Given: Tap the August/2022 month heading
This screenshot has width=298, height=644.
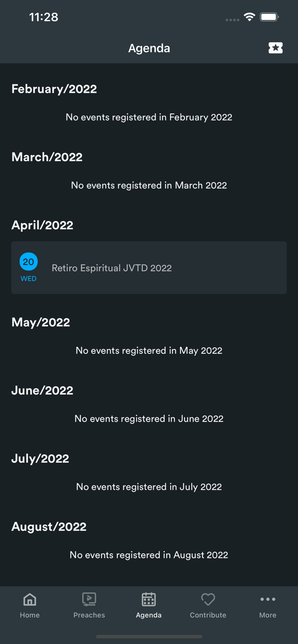Looking at the screenshot, I should [49, 526].
